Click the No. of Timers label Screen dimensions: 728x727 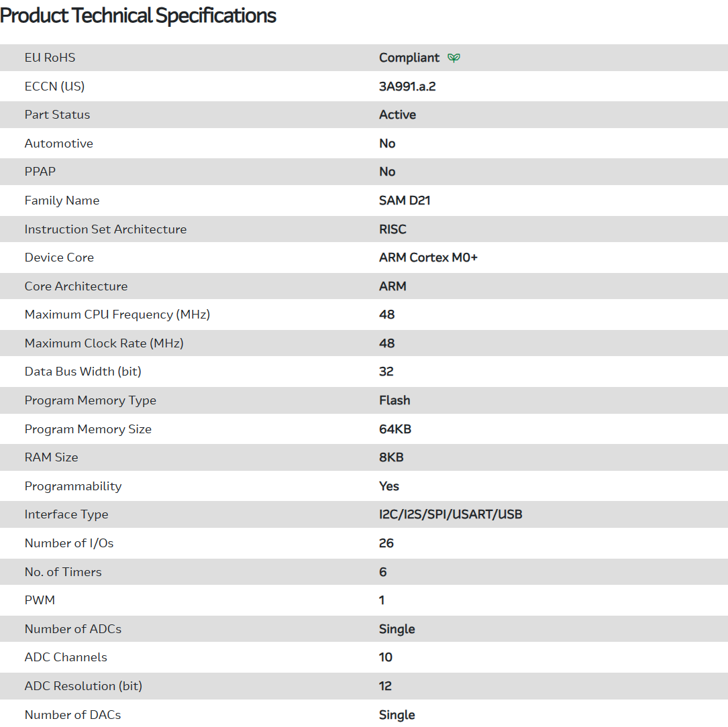[63, 572]
